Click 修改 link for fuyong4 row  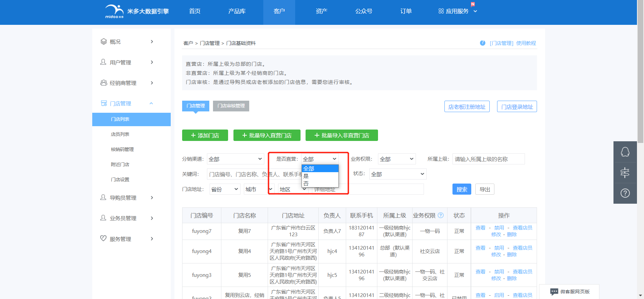tap(496, 254)
